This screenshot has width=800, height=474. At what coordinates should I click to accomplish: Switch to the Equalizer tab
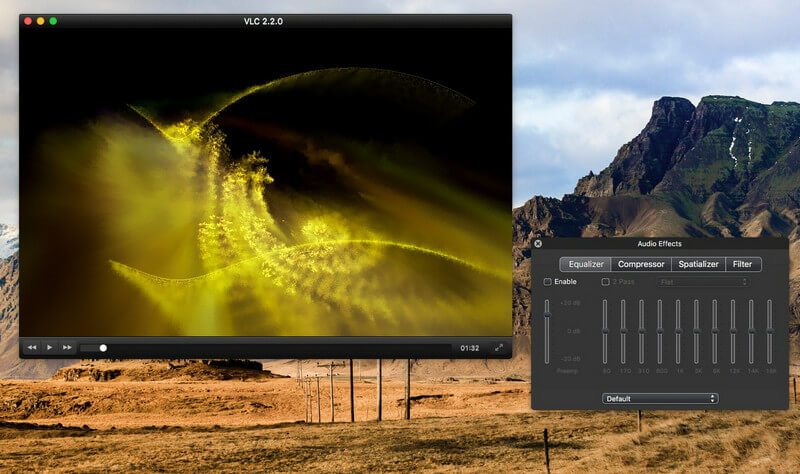click(585, 264)
